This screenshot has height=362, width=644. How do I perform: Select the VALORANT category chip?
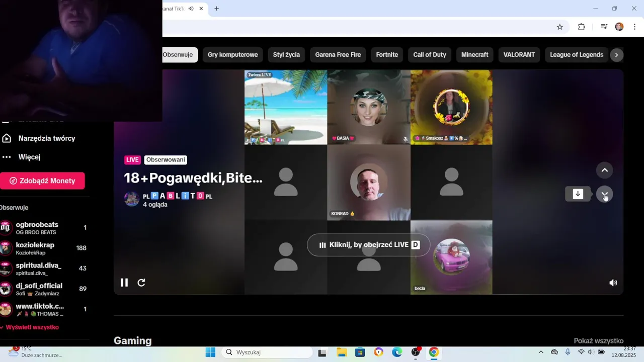tap(519, 55)
